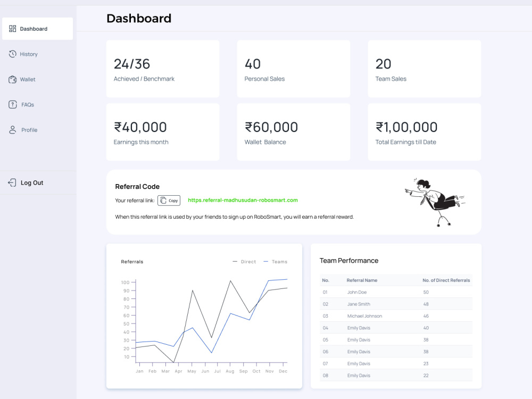
Task: Click the copy icon beside referral link
Action: pyautogui.click(x=163, y=201)
